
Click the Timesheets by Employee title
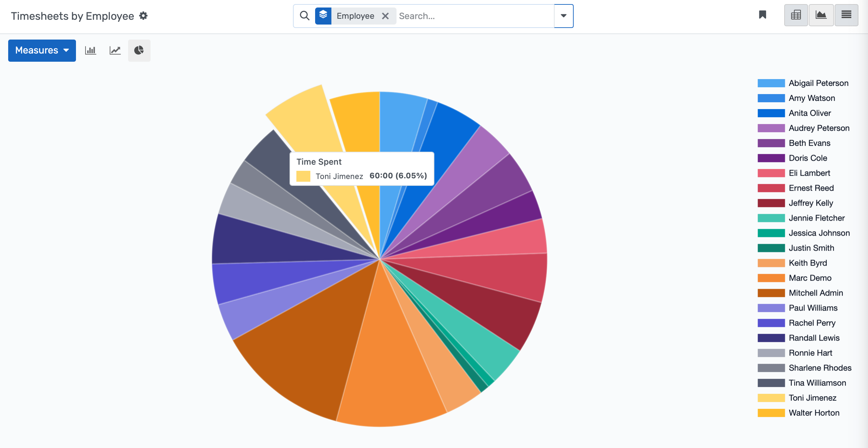pyautogui.click(x=73, y=16)
